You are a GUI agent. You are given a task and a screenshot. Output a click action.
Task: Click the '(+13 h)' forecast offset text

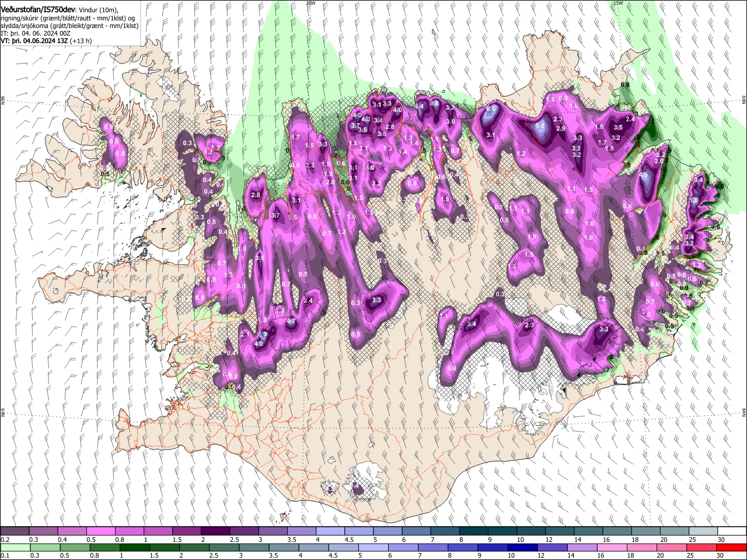(81, 41)
